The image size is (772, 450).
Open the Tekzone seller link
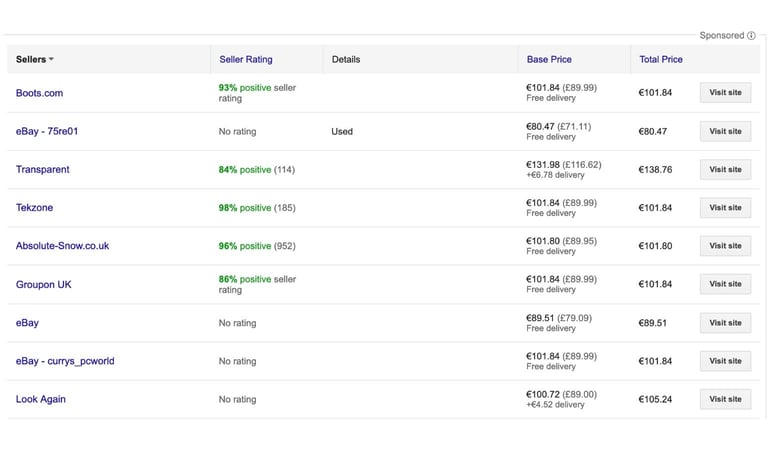(34, 208)
